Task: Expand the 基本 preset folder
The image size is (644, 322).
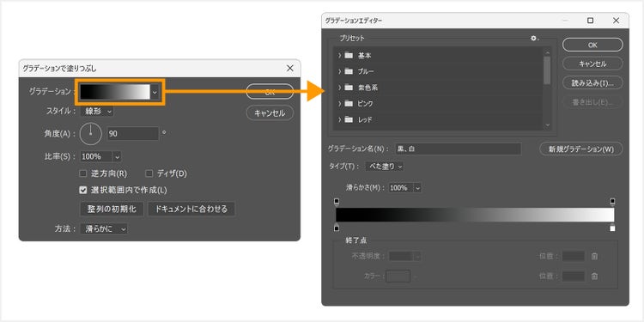Action: (340, 56)
